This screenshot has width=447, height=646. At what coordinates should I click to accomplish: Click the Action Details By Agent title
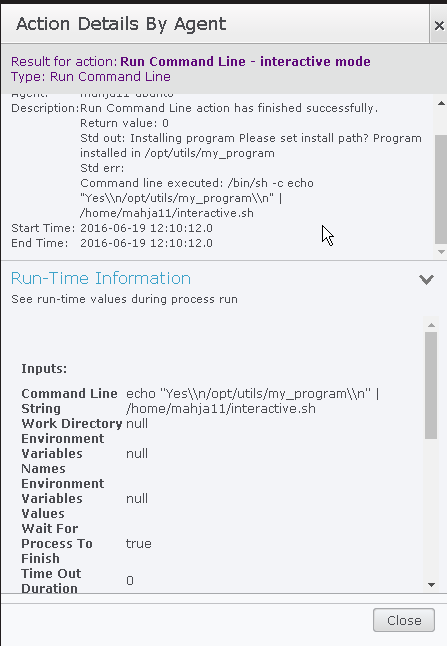coord(121,24)
